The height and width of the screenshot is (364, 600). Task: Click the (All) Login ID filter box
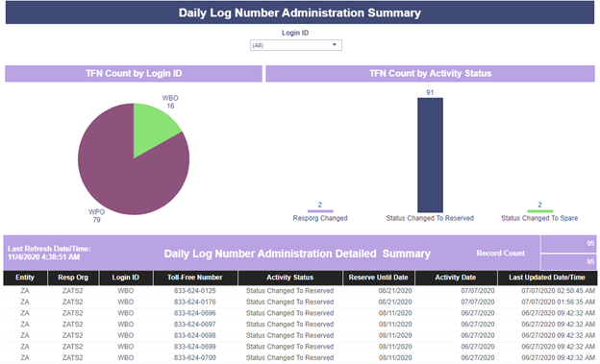coord(296,45)
